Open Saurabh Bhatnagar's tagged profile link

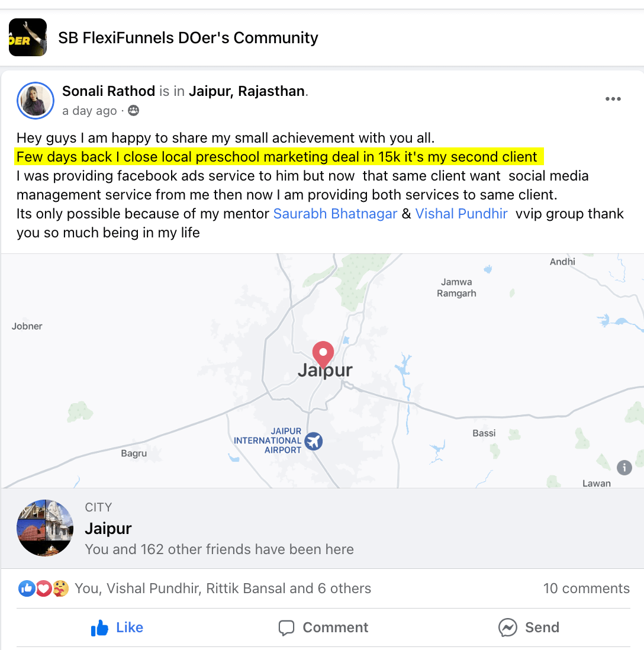pyautogui.click(x=335, y=214)
